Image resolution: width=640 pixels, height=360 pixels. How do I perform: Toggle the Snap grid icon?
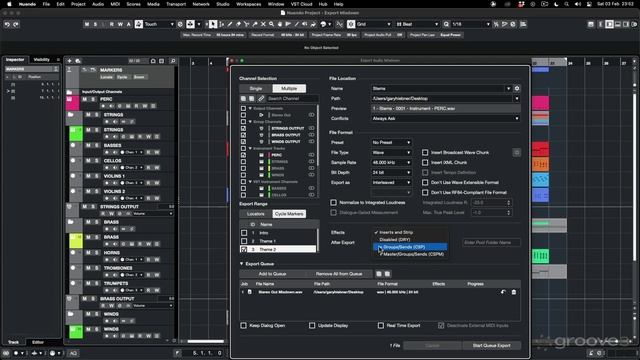tap(351, 24)
